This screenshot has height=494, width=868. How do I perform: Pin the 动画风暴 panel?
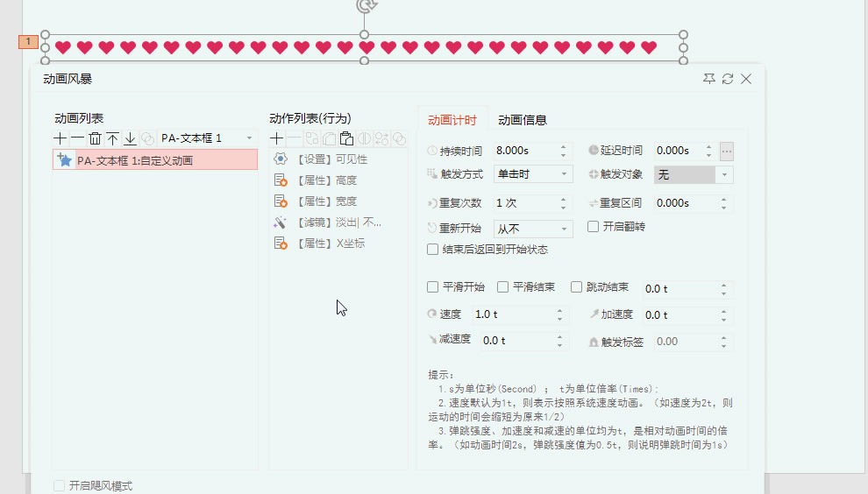709,79
